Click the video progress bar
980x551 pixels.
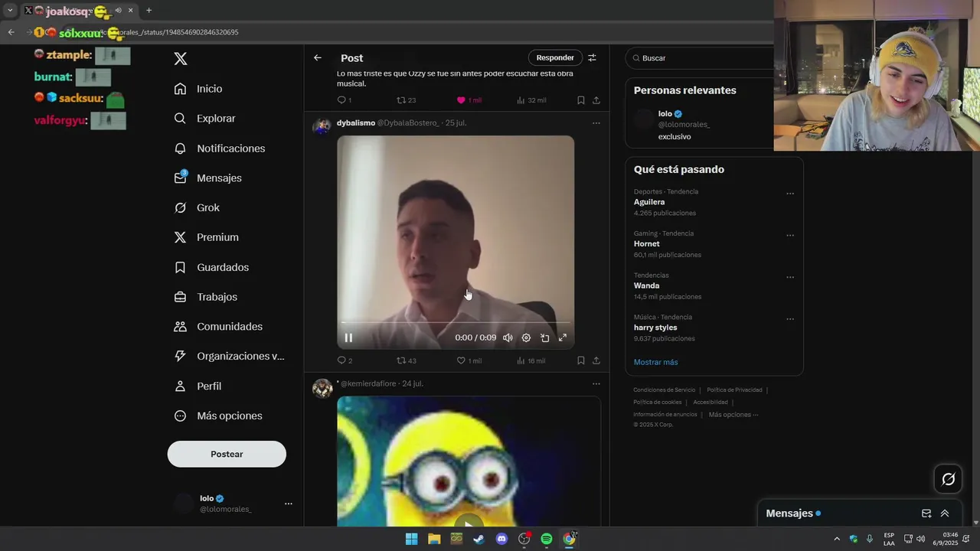pyautogui.click(x=456, y=322)
